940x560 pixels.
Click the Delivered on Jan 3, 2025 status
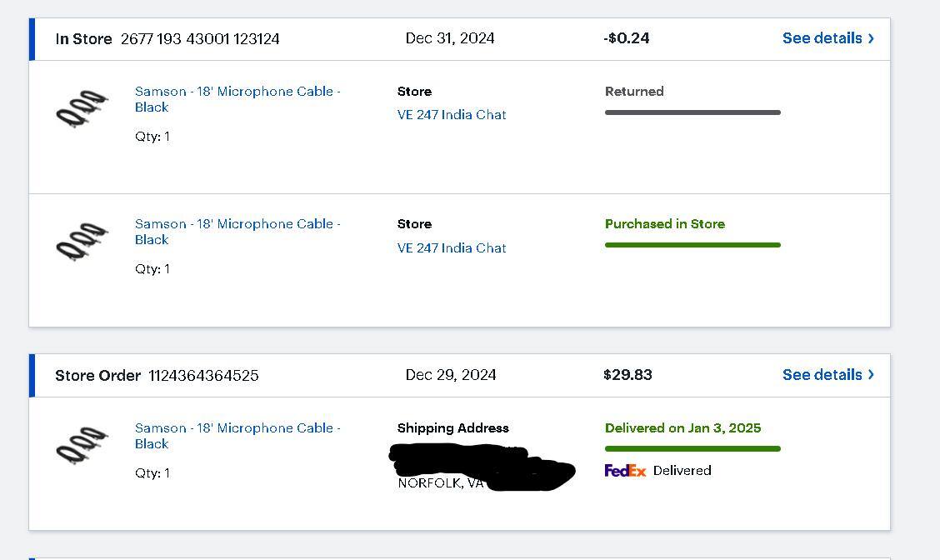tap(682, 428)
